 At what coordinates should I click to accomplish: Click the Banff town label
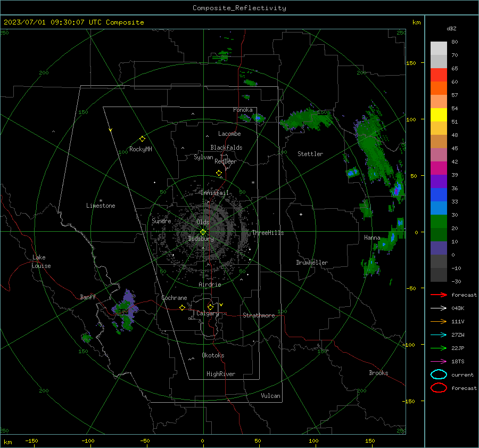point(88,297)
